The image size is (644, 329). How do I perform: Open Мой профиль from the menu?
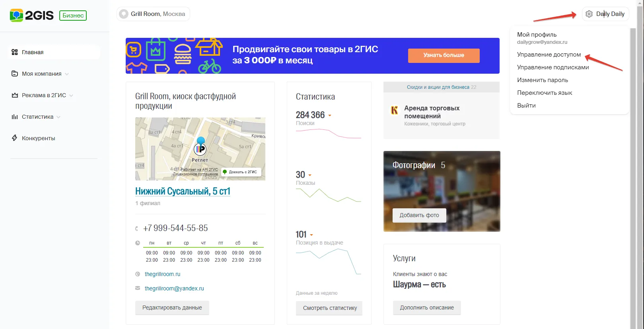click(x=537, y=35)
